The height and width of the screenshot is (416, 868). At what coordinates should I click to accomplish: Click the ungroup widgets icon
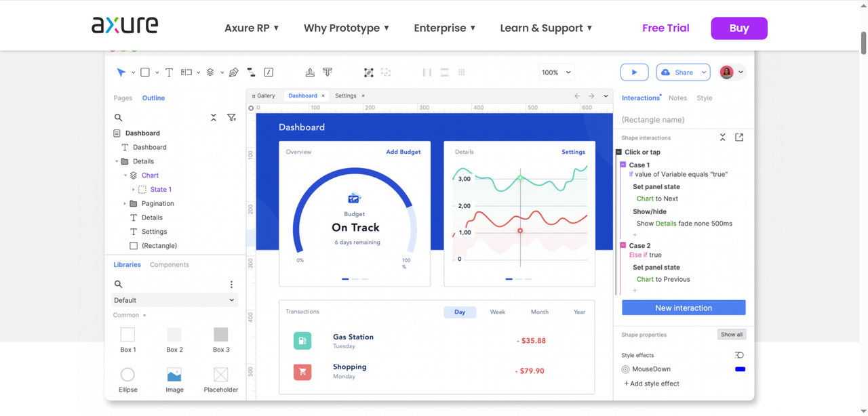386,72
